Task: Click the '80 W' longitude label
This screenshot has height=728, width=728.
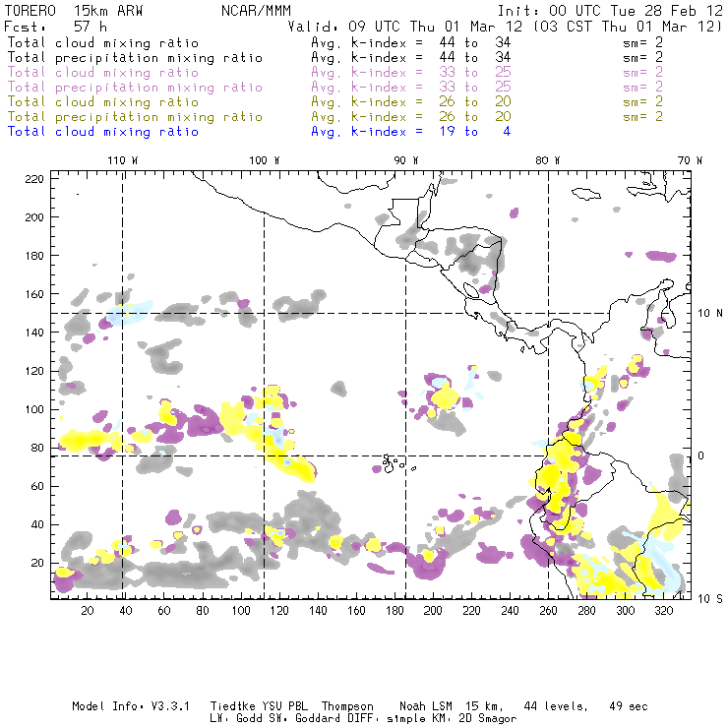Action: click(548, 160)
